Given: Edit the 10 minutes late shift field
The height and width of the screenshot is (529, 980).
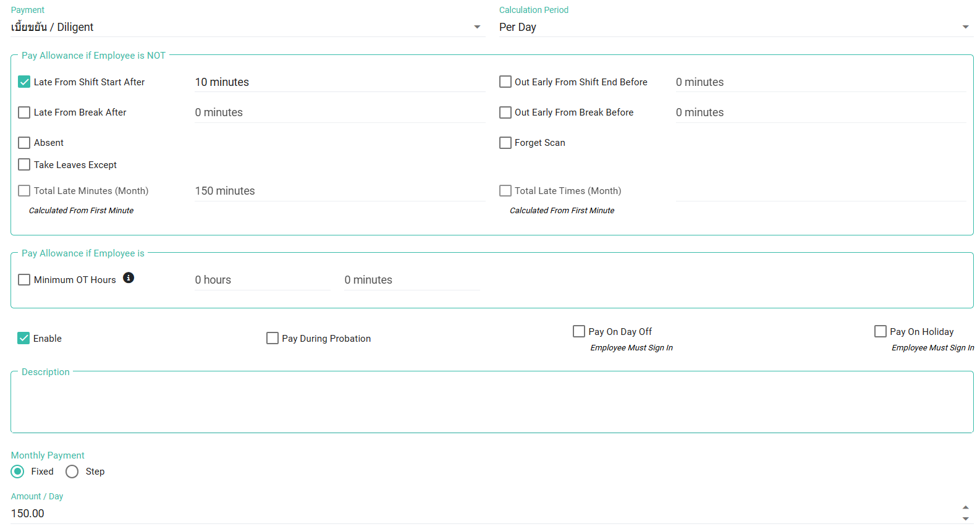Looking at the screenshot, I should point(340,82).
